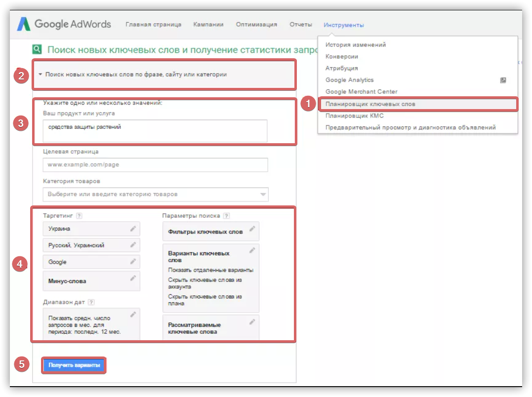Viewport: 532px width, 397px height.
Task: Click the Google AdWords logo
Action: coord(64,24)
